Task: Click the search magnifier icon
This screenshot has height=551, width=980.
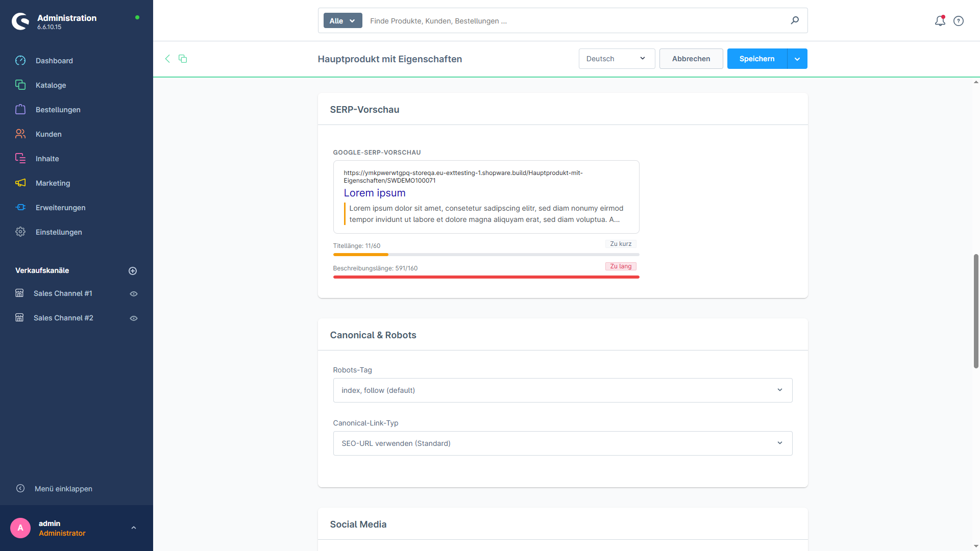Action: [x=795, y=20]
